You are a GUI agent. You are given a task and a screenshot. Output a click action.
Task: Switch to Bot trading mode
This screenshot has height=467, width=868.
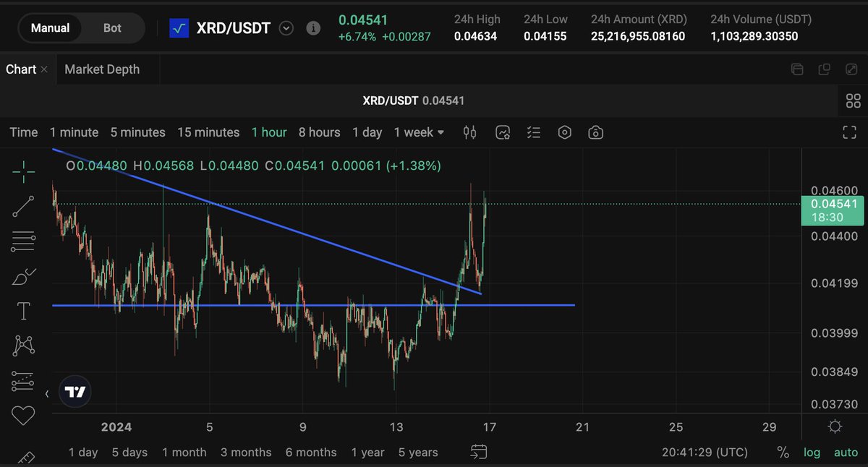pyautogui.click(x=112, y=28)
